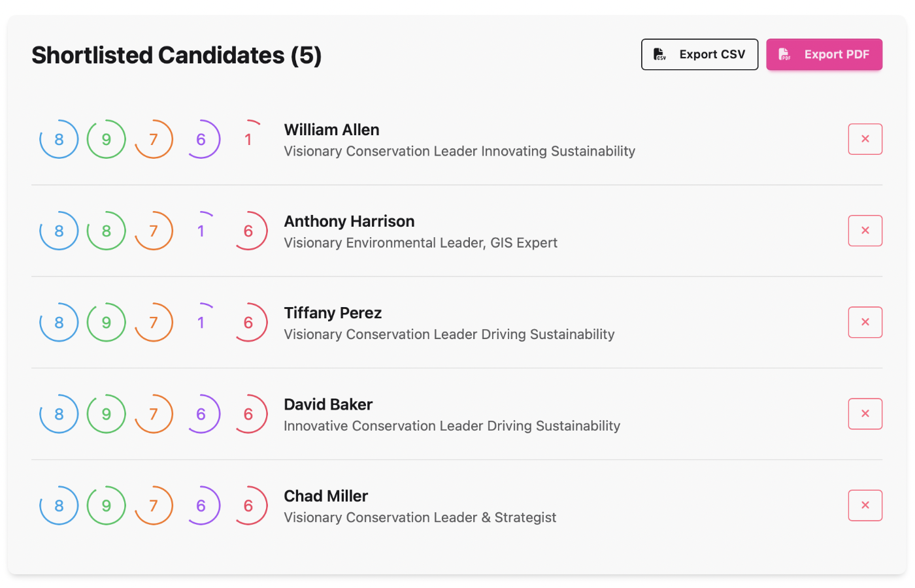
Task: Select Tiffany Perez candidate name
Action: (x=333, y=312)
